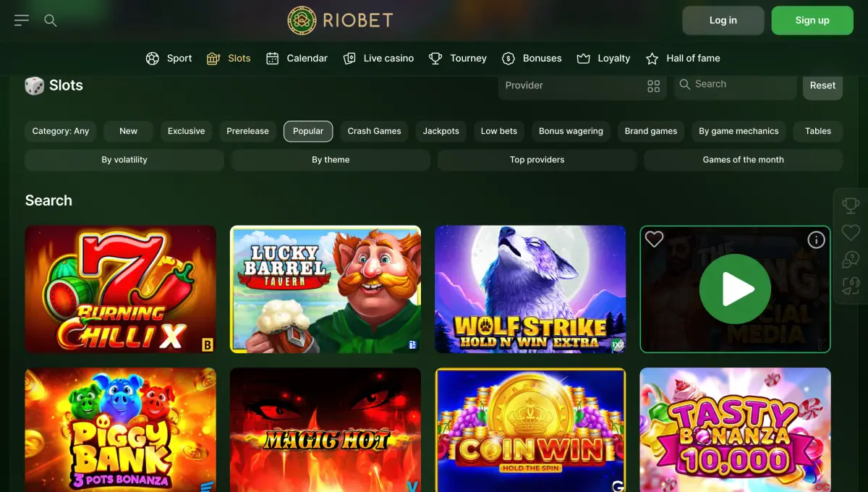
Task: Expand the By volatility filter
Action: click(x=124, y=160)
